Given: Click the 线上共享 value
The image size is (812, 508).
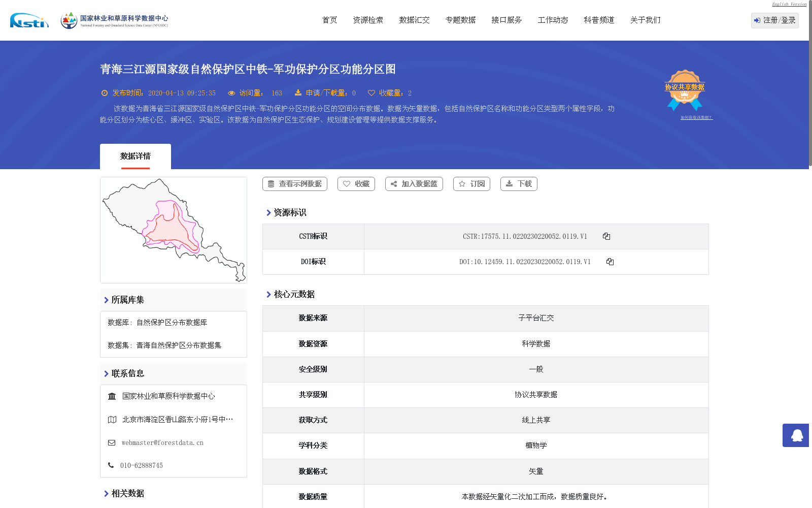Looking at the screenshot, I should point(536,420).
